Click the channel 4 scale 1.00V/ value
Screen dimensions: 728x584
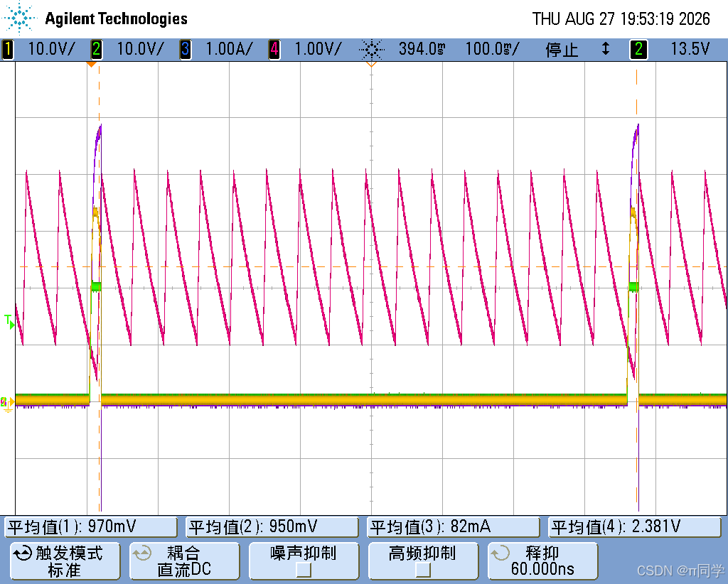pyautogui.click(x=318, y=49)
